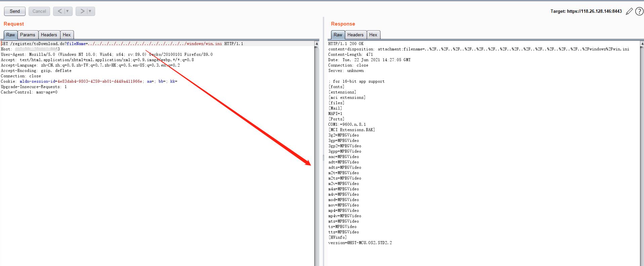Switch to the Request Headers tab
644x266 pixels.
coord(49,35)
